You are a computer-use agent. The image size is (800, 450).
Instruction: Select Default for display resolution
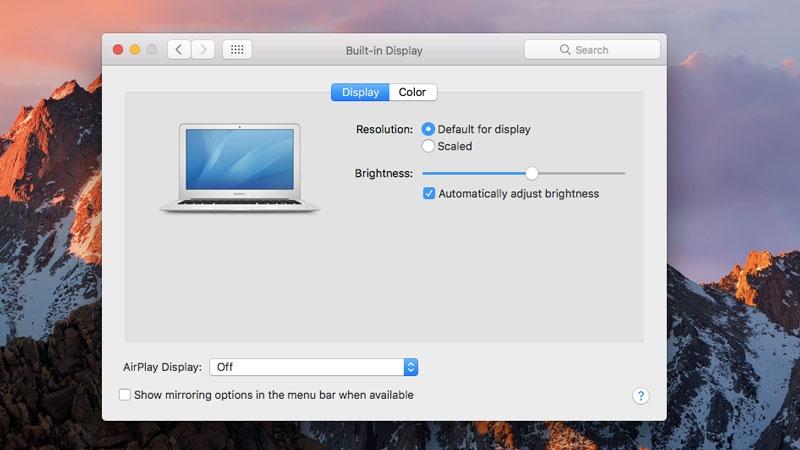click(x=428, y=129)
